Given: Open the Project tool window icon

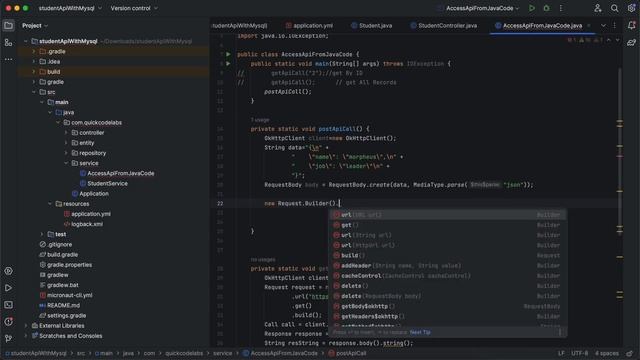Looking at the screenshot, I should coord(8,26).
